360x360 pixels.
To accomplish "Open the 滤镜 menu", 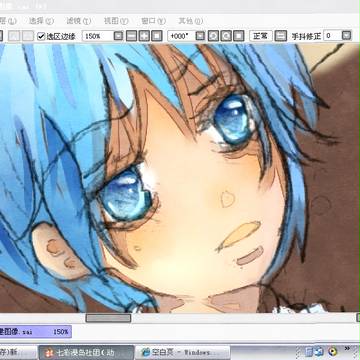I will click(79, 21).
